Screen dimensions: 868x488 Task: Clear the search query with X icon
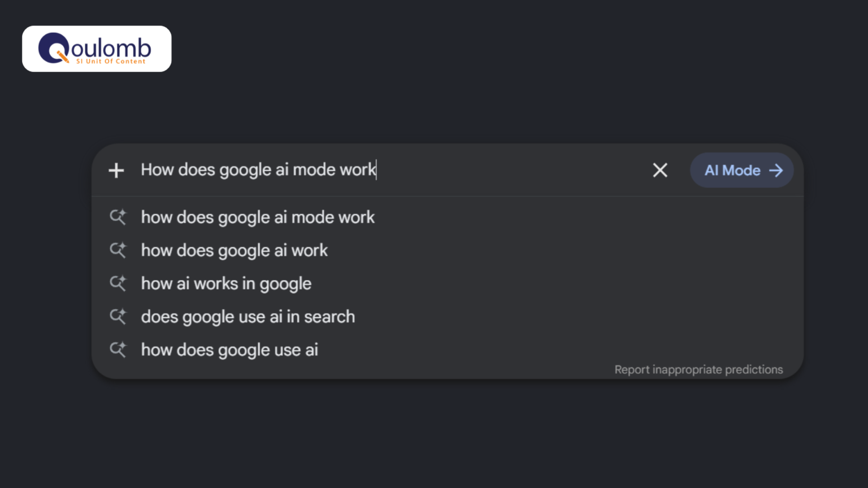pos(660,170)
